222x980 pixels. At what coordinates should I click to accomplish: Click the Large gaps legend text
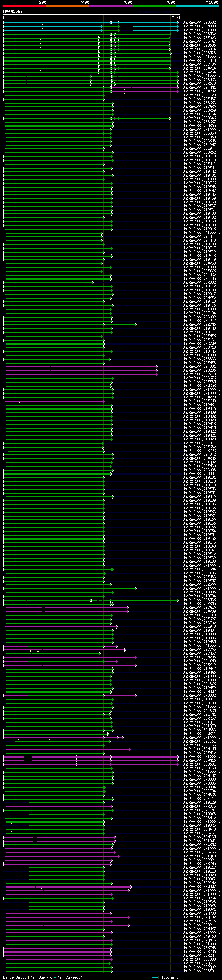tap(43, 977)
